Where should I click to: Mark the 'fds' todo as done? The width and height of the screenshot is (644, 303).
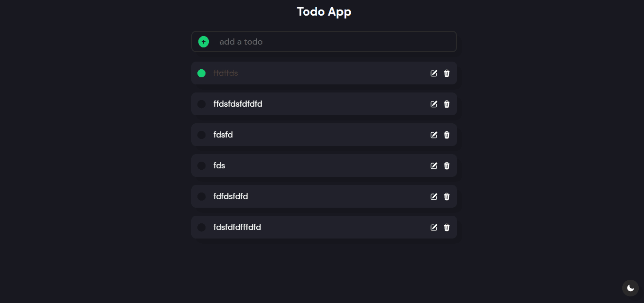pos(201,165)
